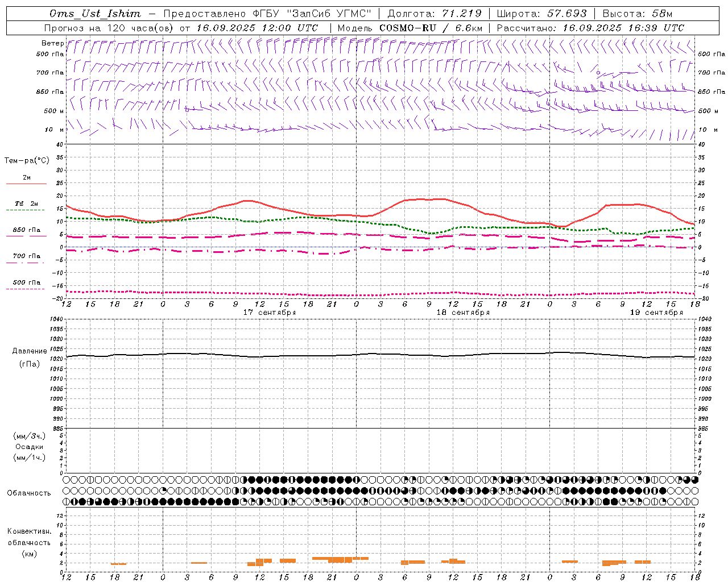728x582 pixels.
Task: Click the Давление panel label
Action: [30, 351]
